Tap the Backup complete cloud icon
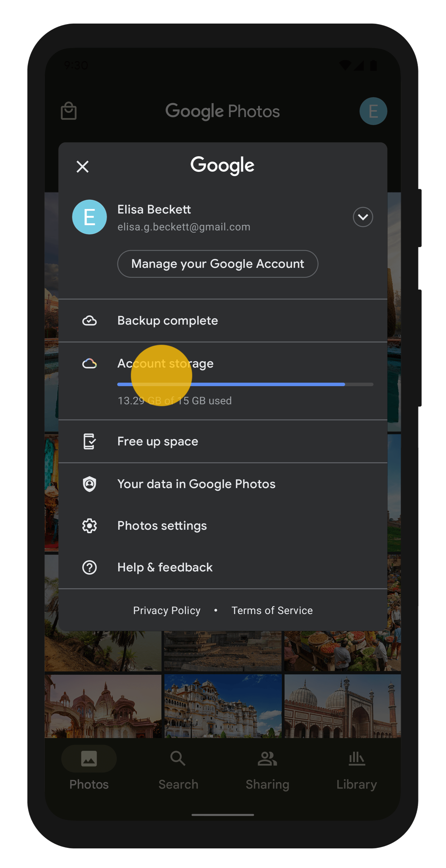Viewport: 446px width, 868px height. pos(89,320)
